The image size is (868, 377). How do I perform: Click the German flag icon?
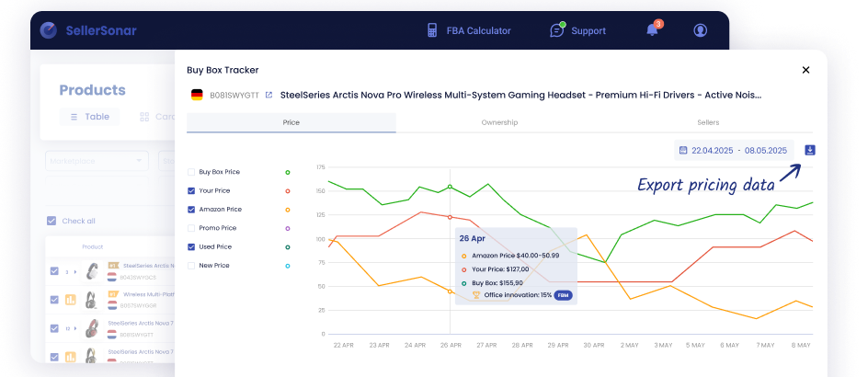tap(197, 95)
